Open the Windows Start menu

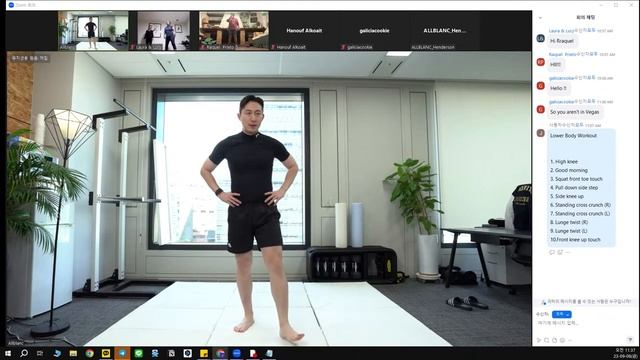(x=8, y=353)
